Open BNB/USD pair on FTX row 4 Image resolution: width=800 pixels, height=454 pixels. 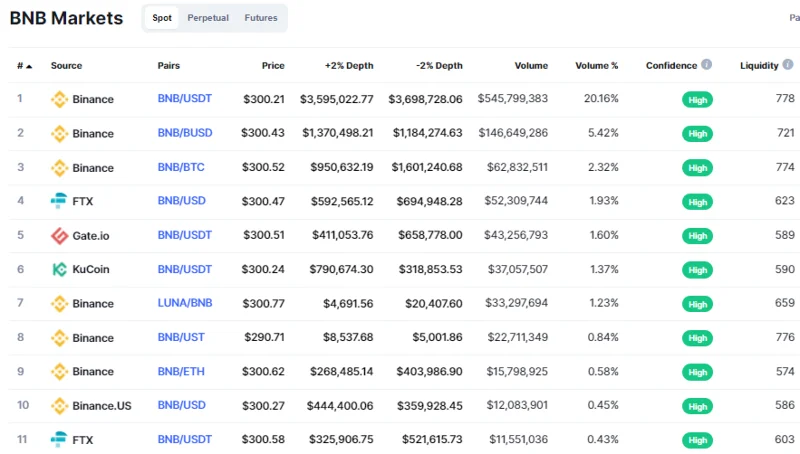coord(182,200)
